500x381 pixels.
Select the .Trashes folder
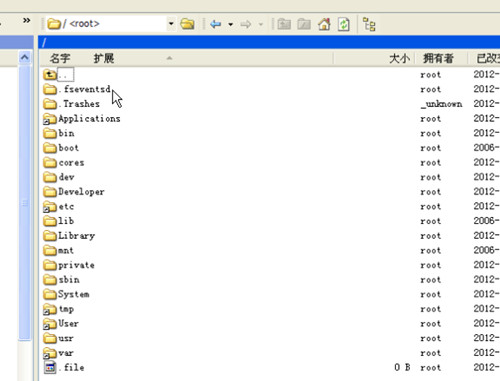(72, 104)
